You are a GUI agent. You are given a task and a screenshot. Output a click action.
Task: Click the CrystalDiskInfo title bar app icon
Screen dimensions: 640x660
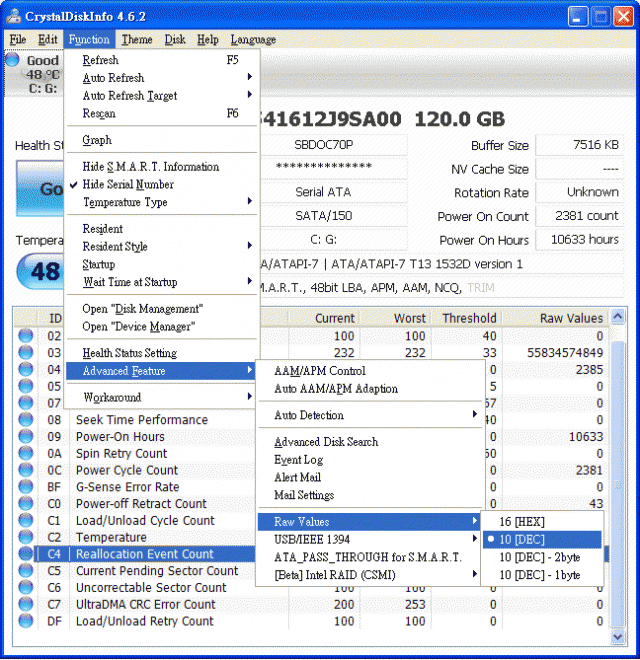(x=14, y=16)
